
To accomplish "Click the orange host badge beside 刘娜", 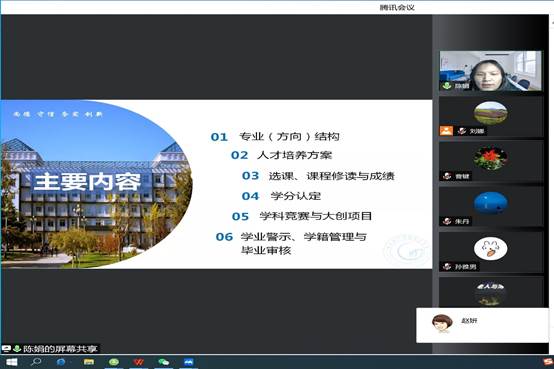I will [446, 130].
